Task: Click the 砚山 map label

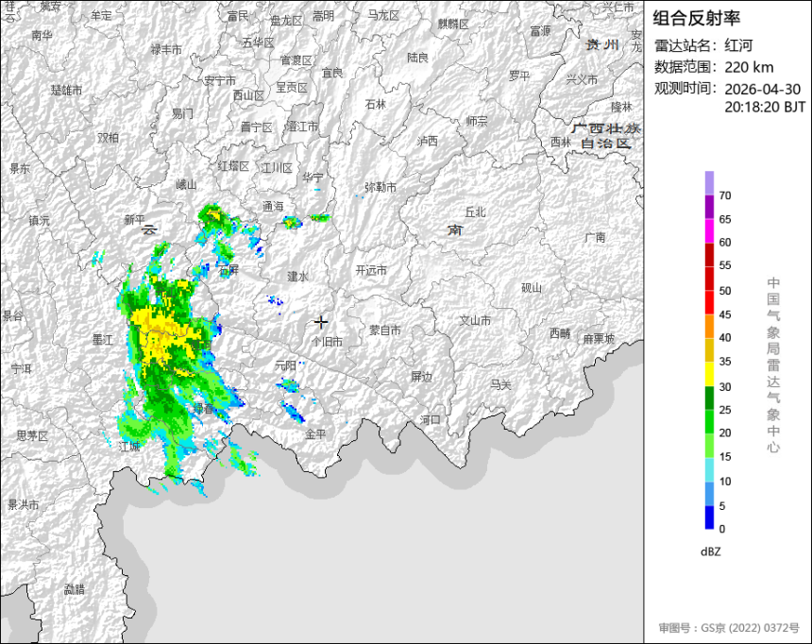Action: point(532,288)
